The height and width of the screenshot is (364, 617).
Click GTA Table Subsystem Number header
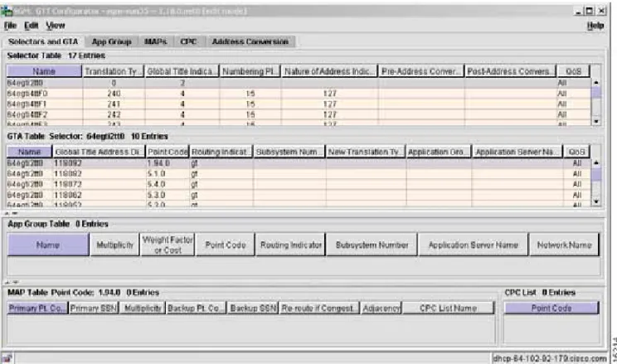(x=289, y=152)
